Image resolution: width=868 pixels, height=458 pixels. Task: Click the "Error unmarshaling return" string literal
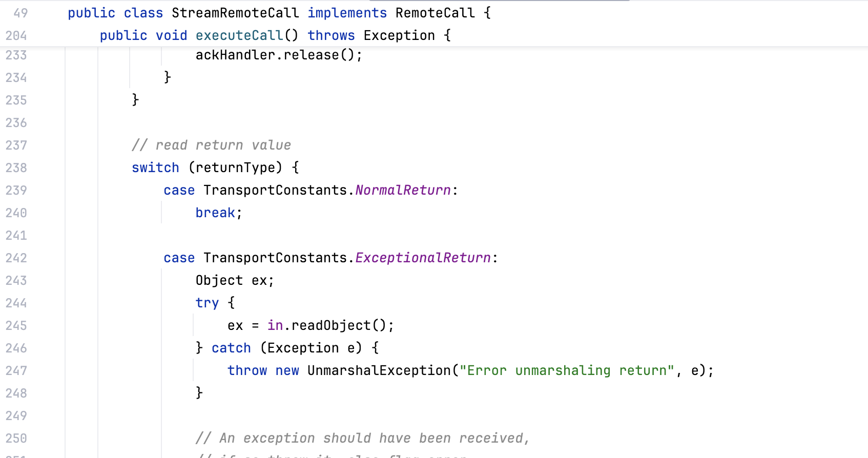click(x=567, y=370)
